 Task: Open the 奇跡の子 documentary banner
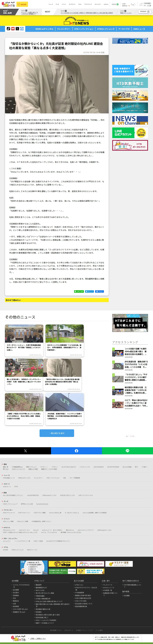(130, 95)
